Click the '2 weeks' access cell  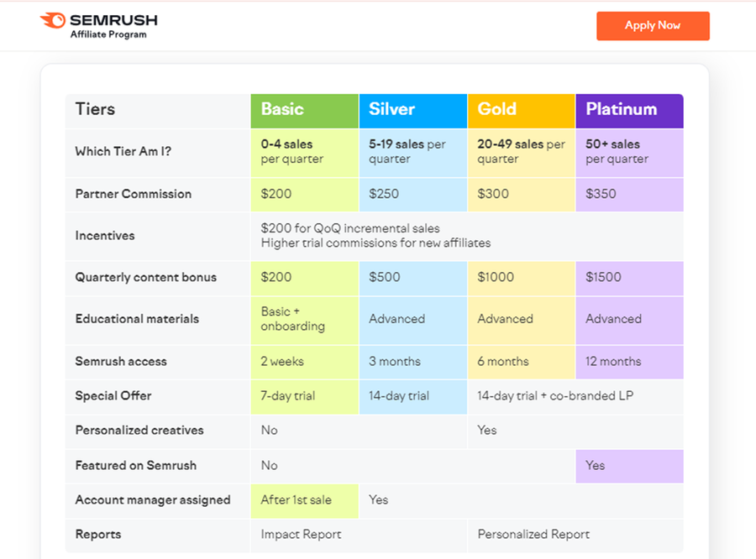tap(305, 362)
